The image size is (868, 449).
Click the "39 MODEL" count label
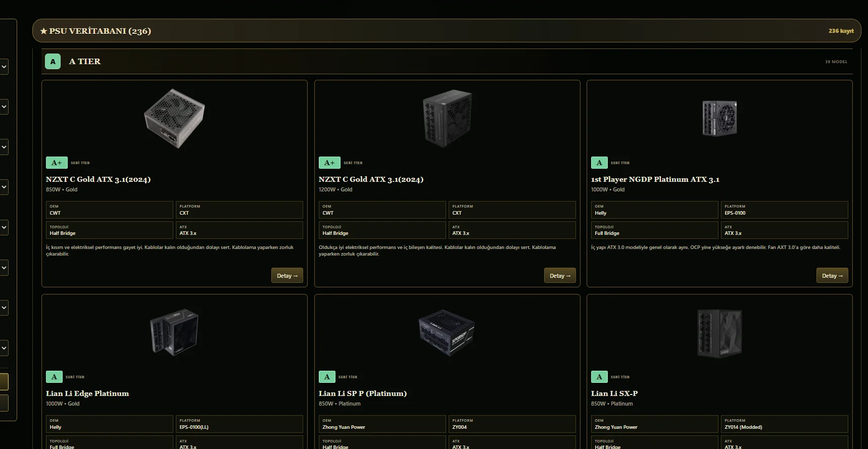tap(836, 62)
